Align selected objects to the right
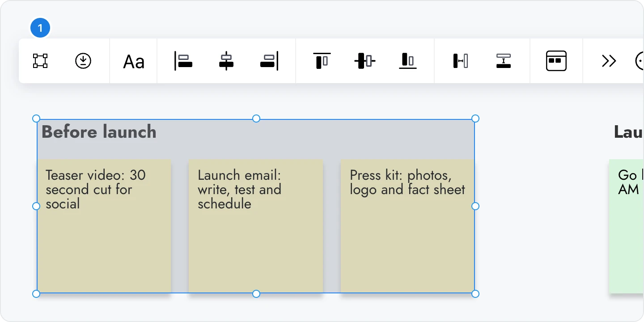The height and width of the screenshot is (322, 644). click(269, 61)
